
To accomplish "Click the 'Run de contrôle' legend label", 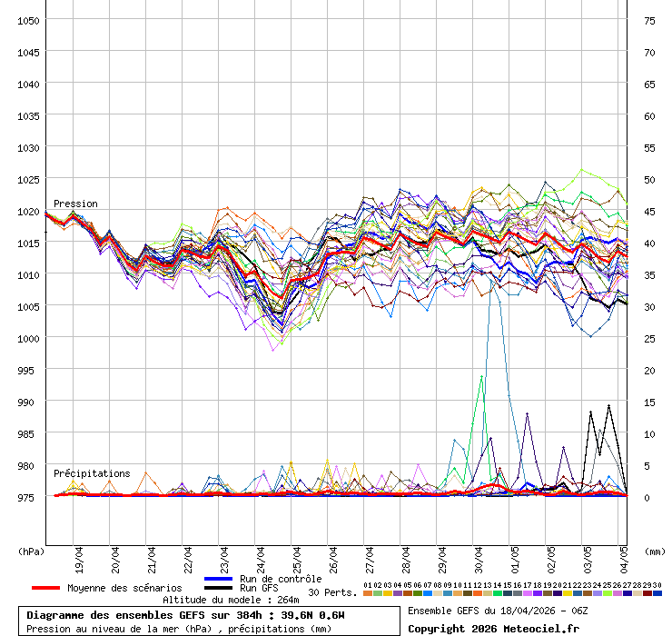I will pos(281,579).
